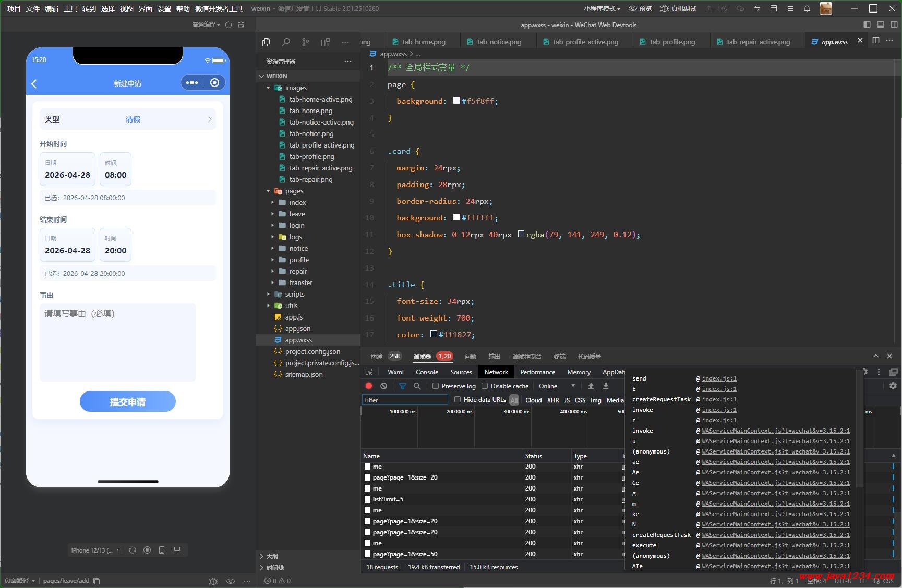Click the #f5f8ff background color swatch

point(456,101)
